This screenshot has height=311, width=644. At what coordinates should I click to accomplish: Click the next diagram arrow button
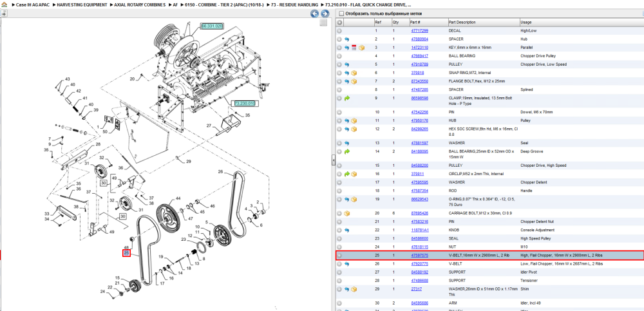pos(325,14)
